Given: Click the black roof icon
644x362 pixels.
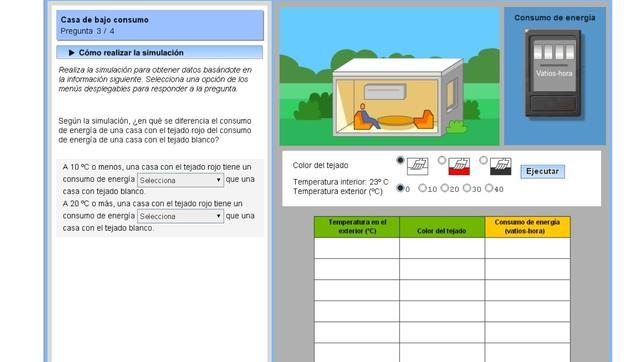Looking at the screenshot, I should click(x=500, y=166).
